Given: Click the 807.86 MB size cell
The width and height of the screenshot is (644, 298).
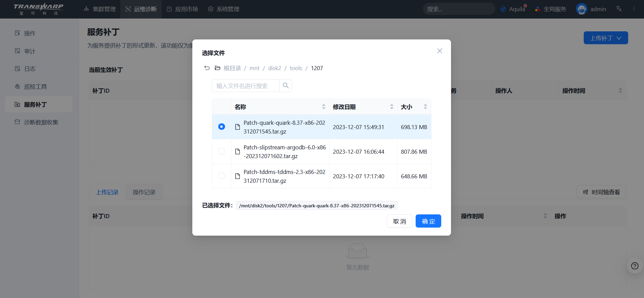Looking at the screenshot, I should (x=414, y=152).
